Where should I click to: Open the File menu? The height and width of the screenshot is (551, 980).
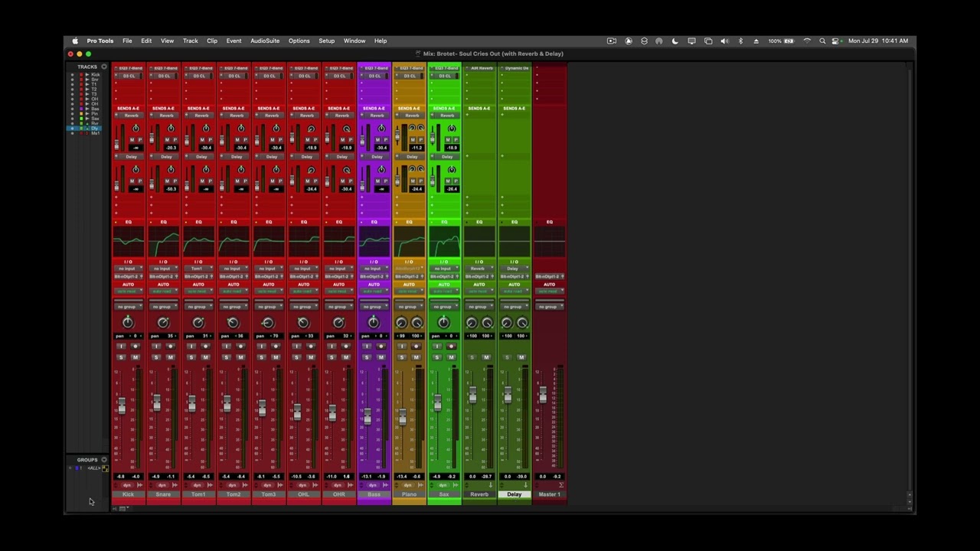pyautogui.click(x=127, y=41)
